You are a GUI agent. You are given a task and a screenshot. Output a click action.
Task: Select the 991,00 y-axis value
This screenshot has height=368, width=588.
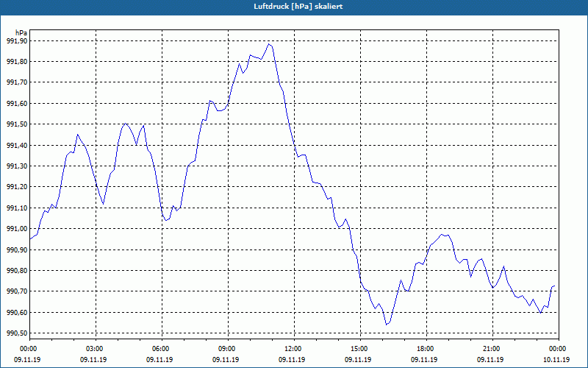17,229
